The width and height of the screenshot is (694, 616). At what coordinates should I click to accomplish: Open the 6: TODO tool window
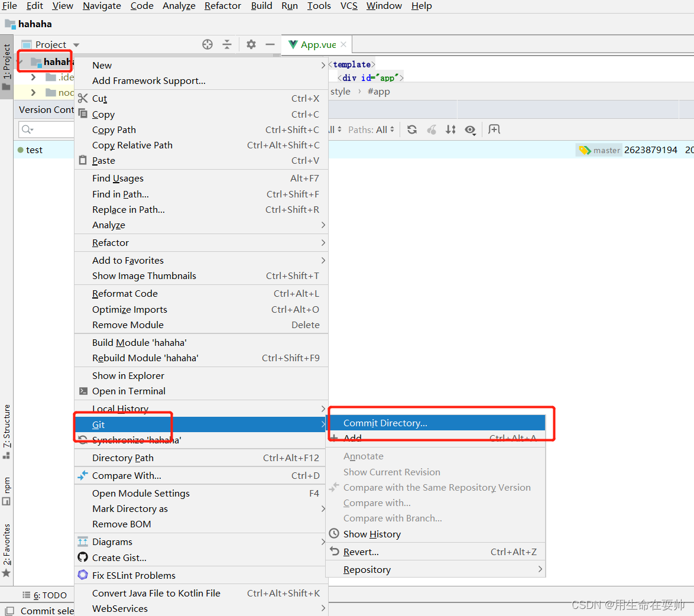(x=45, y=595)
